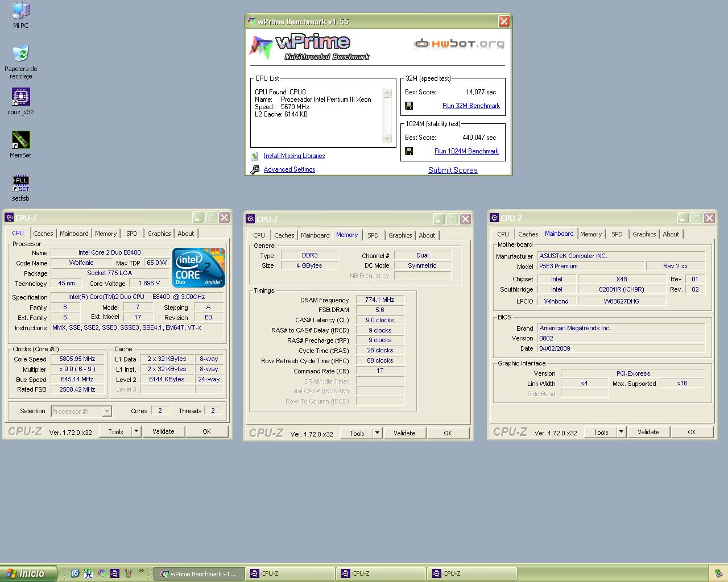Open CPU-Z from quick launch icon

114,573
